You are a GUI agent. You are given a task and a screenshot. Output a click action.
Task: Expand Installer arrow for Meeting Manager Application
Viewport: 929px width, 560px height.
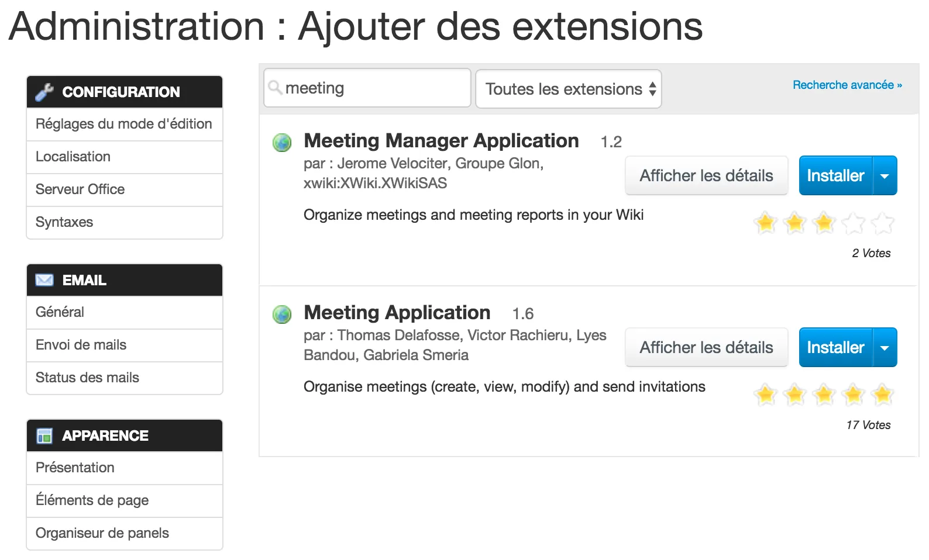coord(885,175)
